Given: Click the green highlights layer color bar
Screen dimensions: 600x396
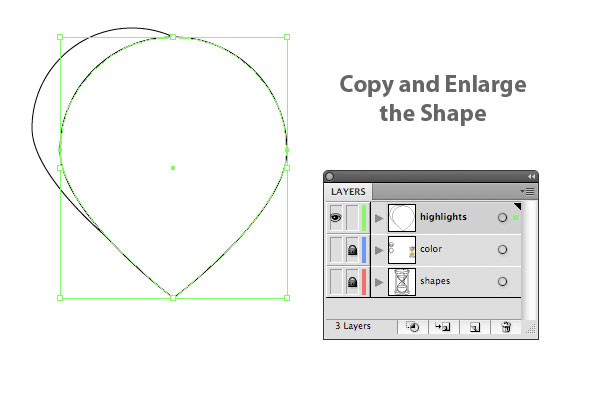Looking at the screenshot, I should click(x=364, y=218).
